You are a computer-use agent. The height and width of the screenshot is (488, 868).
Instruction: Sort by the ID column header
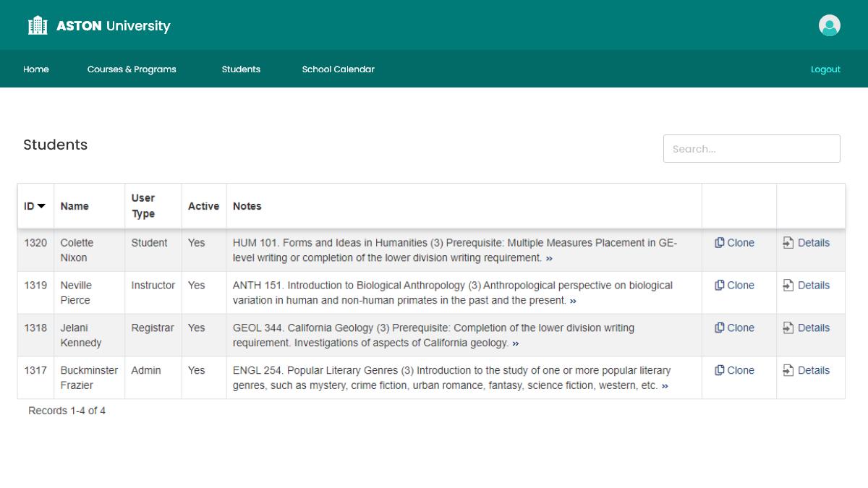click(x=35, y=206)
